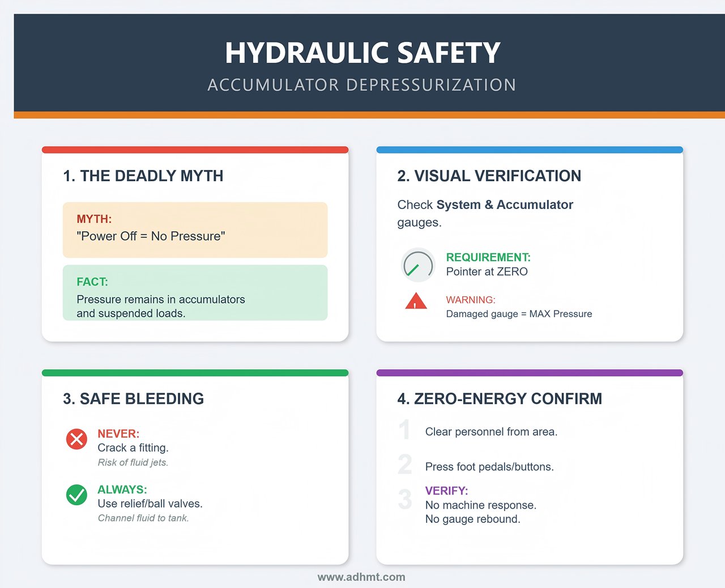Expand the SAFE BLEEDING card
The image size is (725, 588).
[133, 398]
